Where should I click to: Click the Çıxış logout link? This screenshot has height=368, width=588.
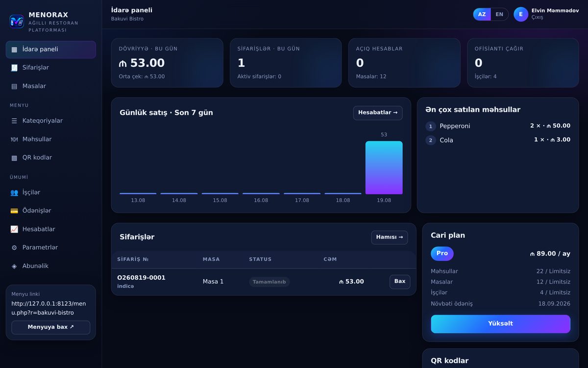[537, 18]
